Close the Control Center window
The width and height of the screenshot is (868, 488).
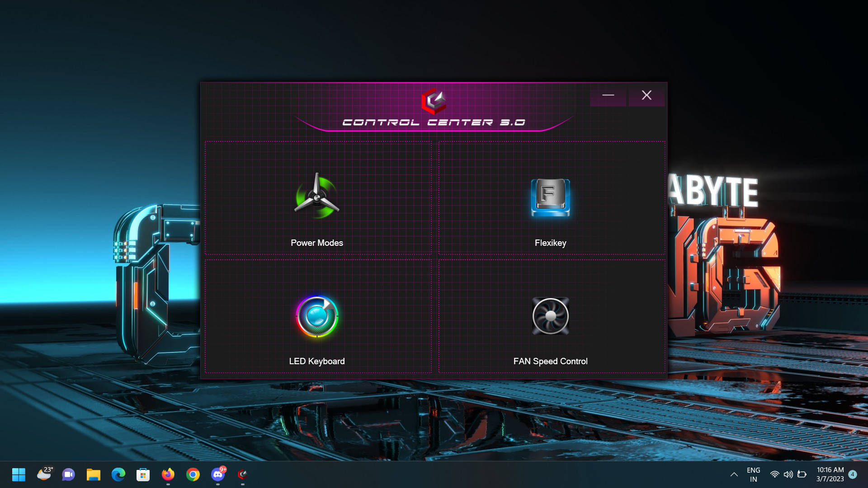point(646,95)
